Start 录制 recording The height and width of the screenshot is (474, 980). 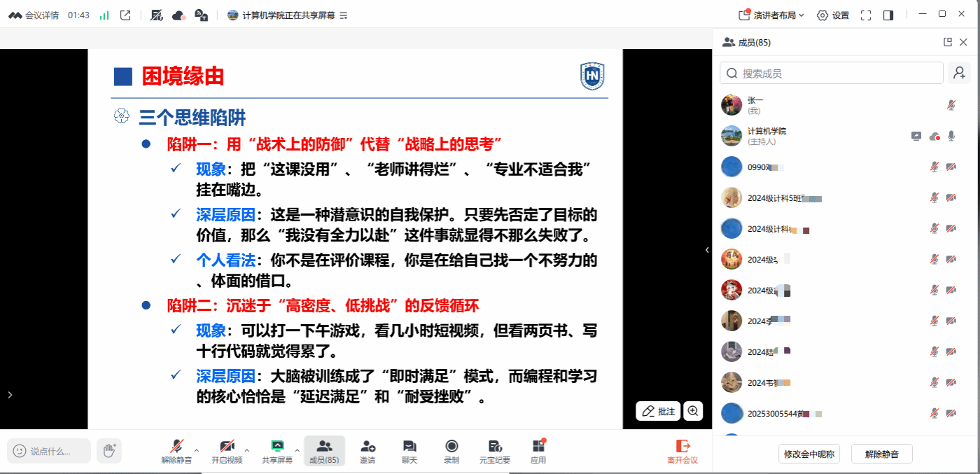[451, 450]
